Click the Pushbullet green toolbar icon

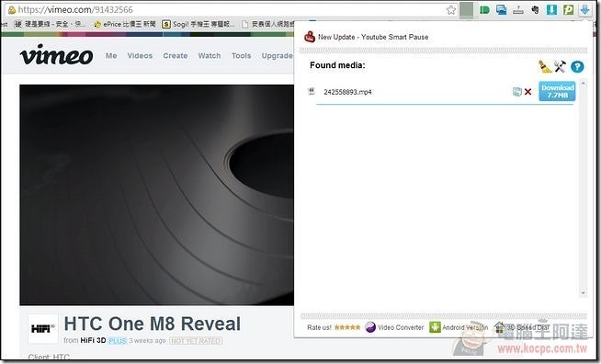point(484,10)
